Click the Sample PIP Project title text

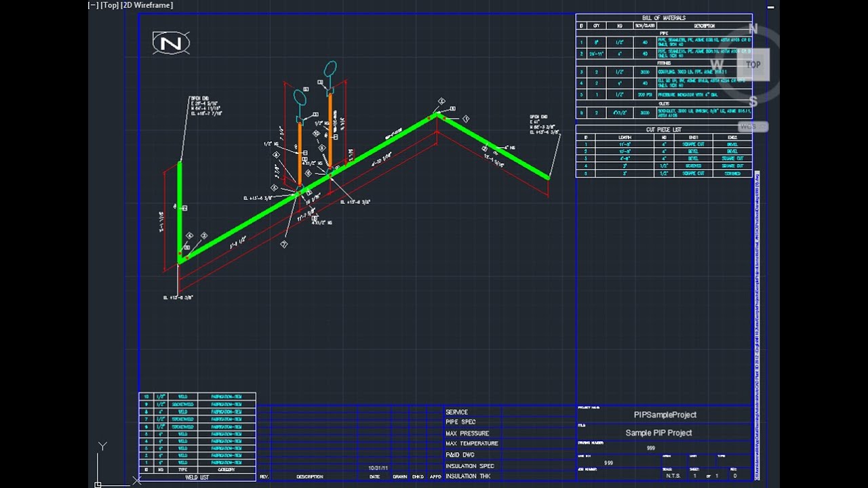click(658, 432)
